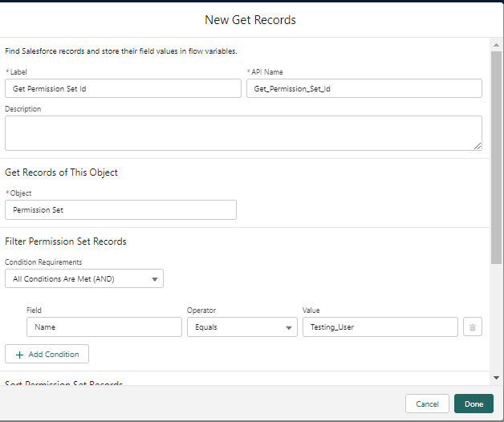Click inside the Description text area
The width and height of the screenshot is (504, 422).
(x=242, y=132)
